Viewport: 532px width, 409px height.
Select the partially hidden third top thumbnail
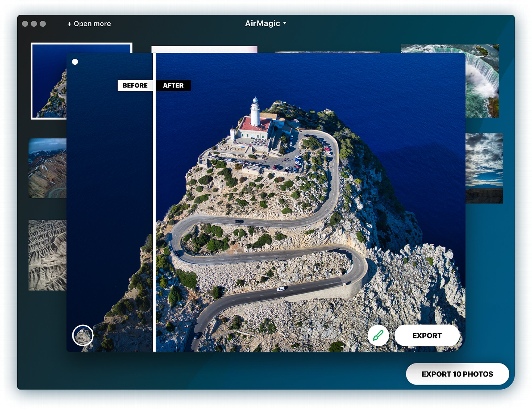point(327,52)
